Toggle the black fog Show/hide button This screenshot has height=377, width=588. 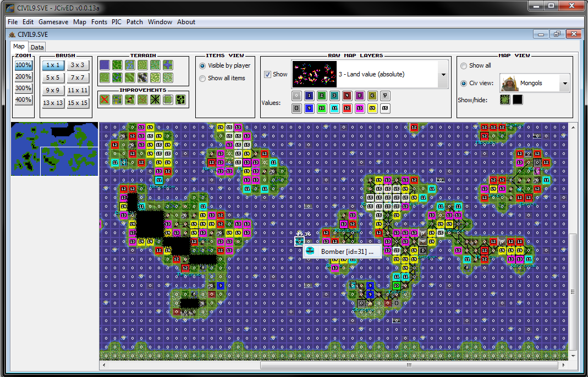click(x=518, y=99)
